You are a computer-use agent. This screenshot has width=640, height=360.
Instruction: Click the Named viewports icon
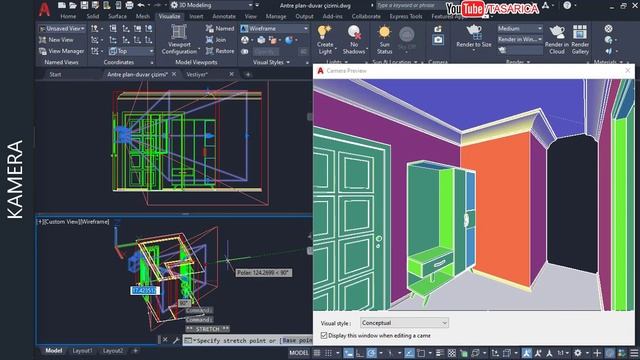tap(209, 29)
